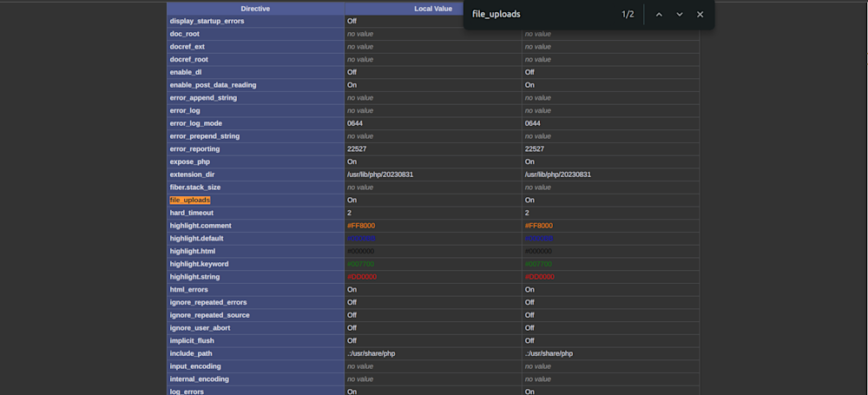Image resolution: width=868 pixels, height=395 pixels.
Task: Click the Directive column header
Action: pos(255,9)
